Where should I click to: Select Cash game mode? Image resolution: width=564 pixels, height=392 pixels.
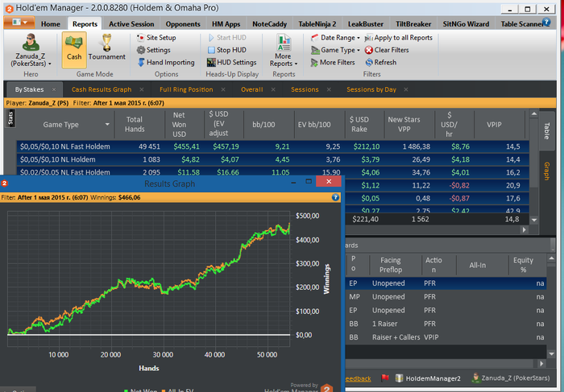(74, 50)
